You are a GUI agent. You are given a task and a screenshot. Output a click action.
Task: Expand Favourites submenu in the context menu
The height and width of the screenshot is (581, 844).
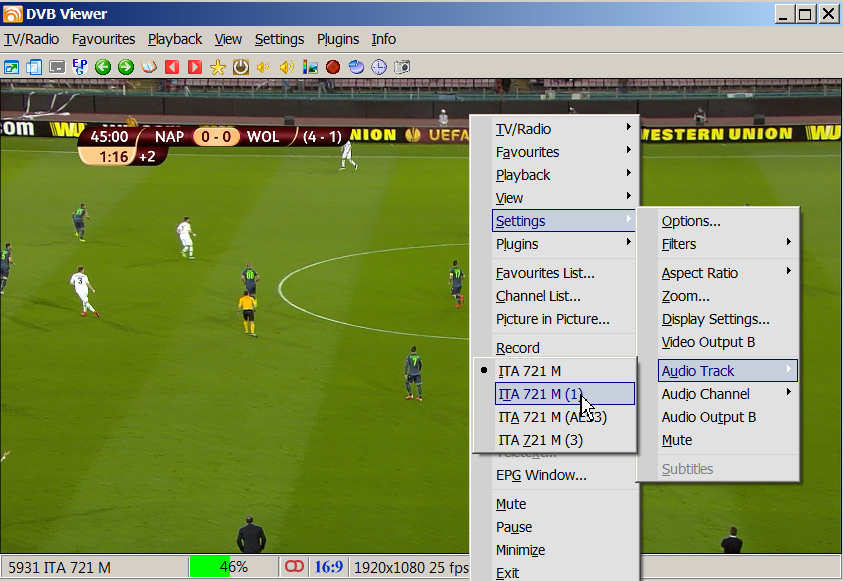coord(564,152)
